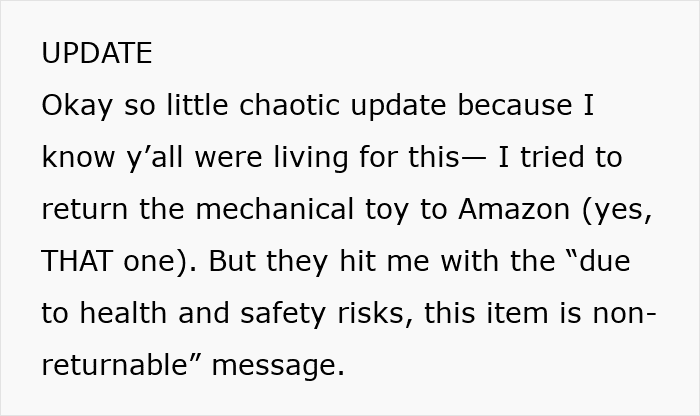Click the word "But" after the parenthesis
This screenshot has width=700, height=416.
click(232, 261)
